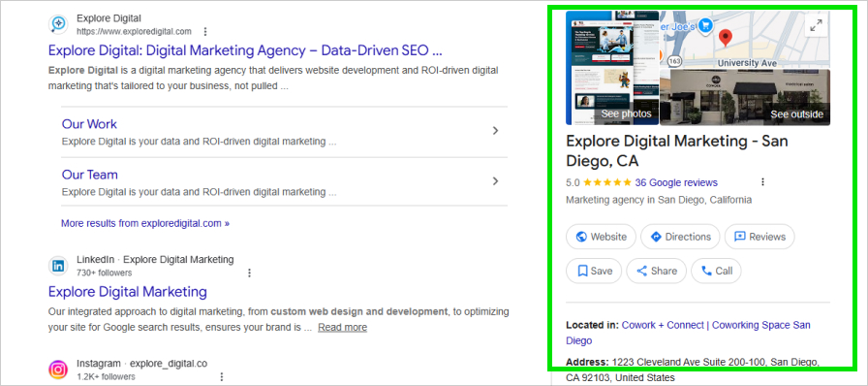Click the https://www.exploredigital.com URL text
Image resolution: width=868 pixels, height=386 pixels.
[x=134, y=31]
